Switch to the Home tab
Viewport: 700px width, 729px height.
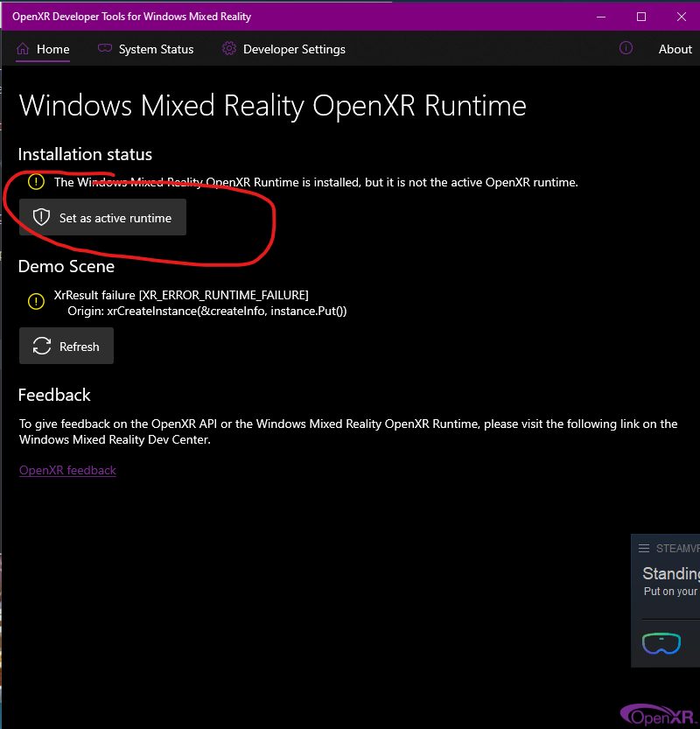click(x=43, y=49)
